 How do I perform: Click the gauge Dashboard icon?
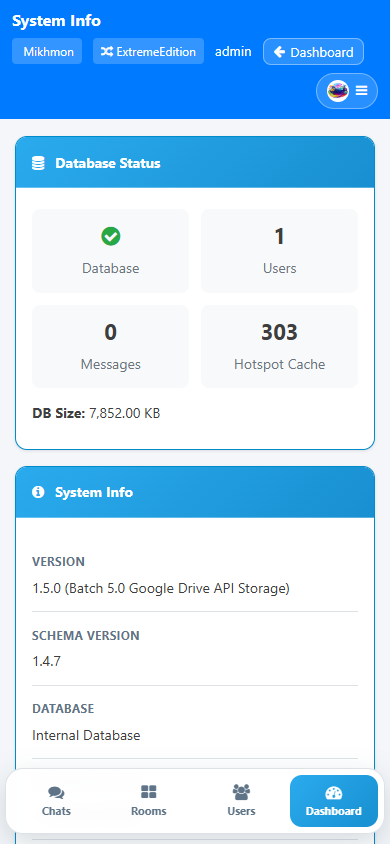[334, 792]
